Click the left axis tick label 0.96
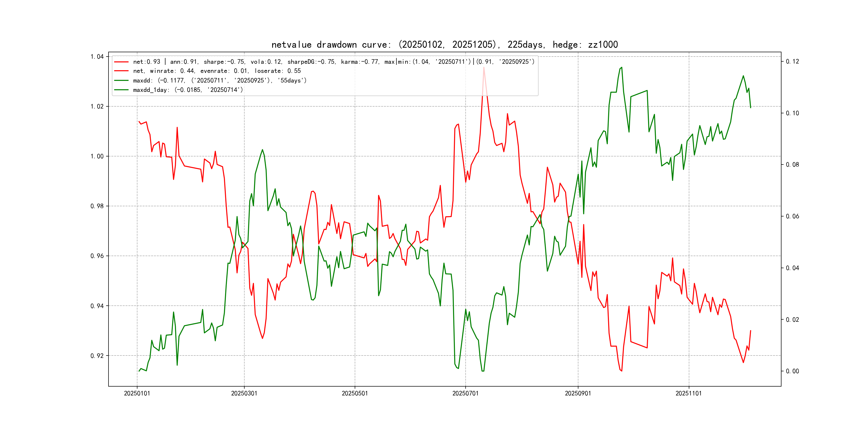 97,256
